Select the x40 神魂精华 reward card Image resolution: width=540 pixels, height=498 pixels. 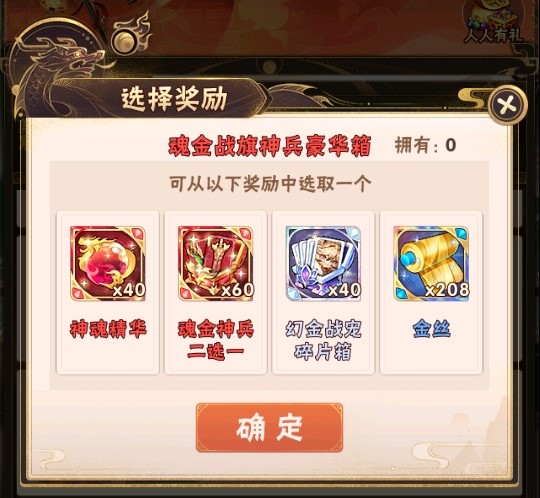click(x=108, y=292)
